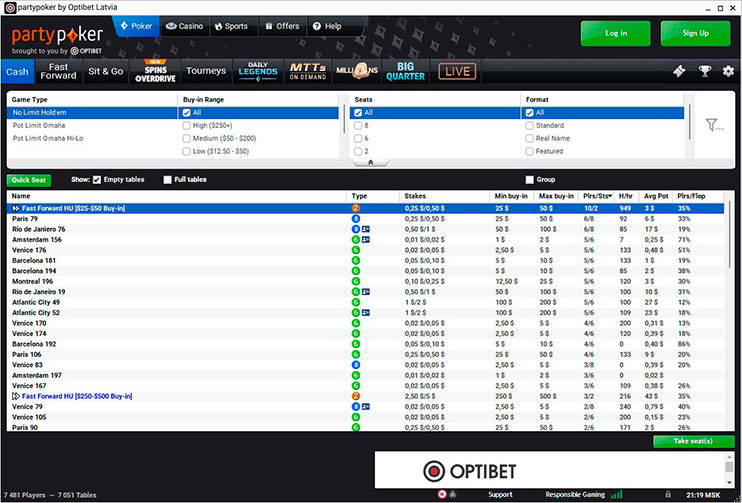The height and width of the screenshot is (503, 742).
Task: Collapse the filter panel with the chevron
Action: click(x=370, y=161)
